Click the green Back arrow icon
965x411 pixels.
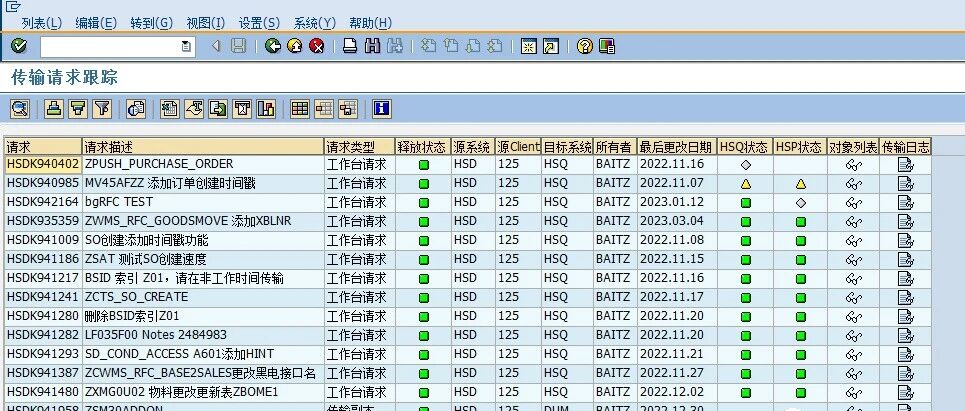click(x=273, y=46)
